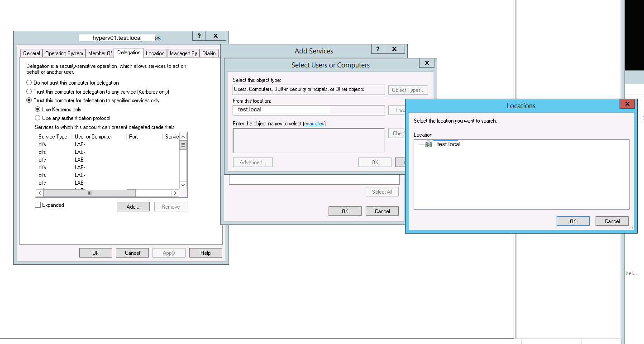The height and width of the screenshot is (344, 644).
Task: Select the first cifs row in services list
Action: [107, 144]
